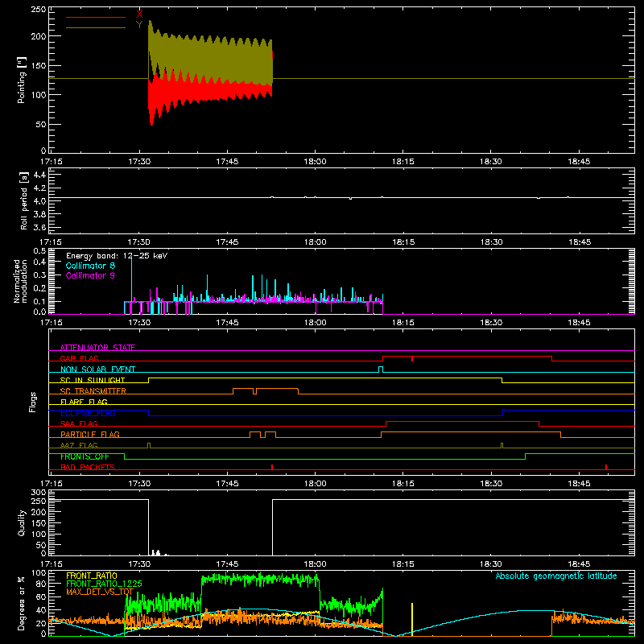Click the ATTENUATOR_STATE flag label
This screenshot has width=644, height=644.
click(x=97, y=348)
